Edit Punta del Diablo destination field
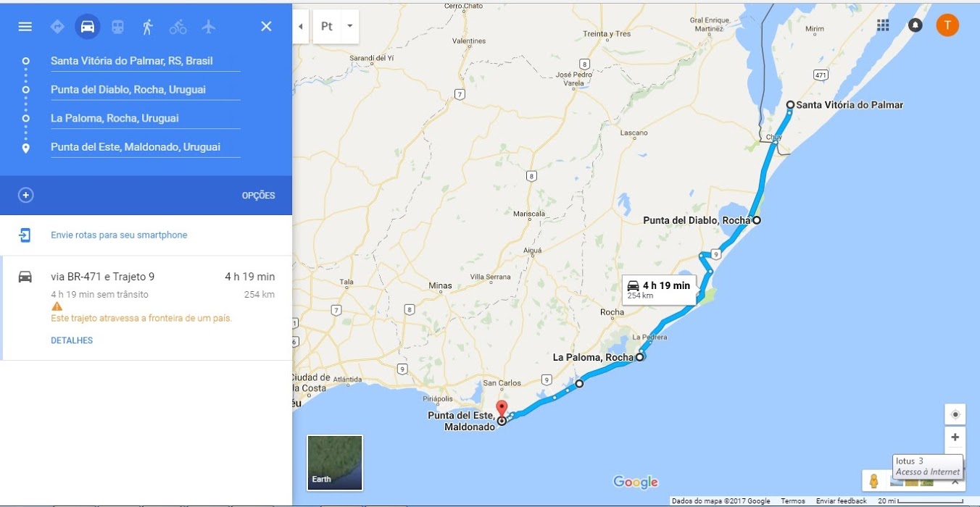Screen dimensions: 980x507 click(x=145, y=90)
